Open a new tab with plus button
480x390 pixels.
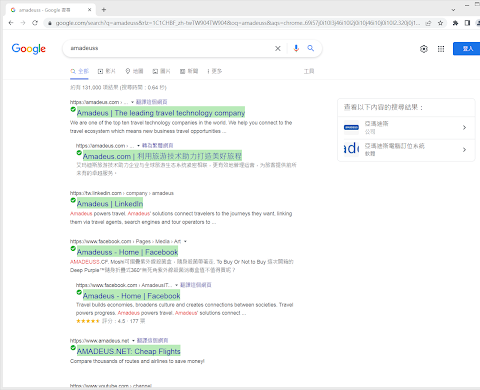click(104, 10)
